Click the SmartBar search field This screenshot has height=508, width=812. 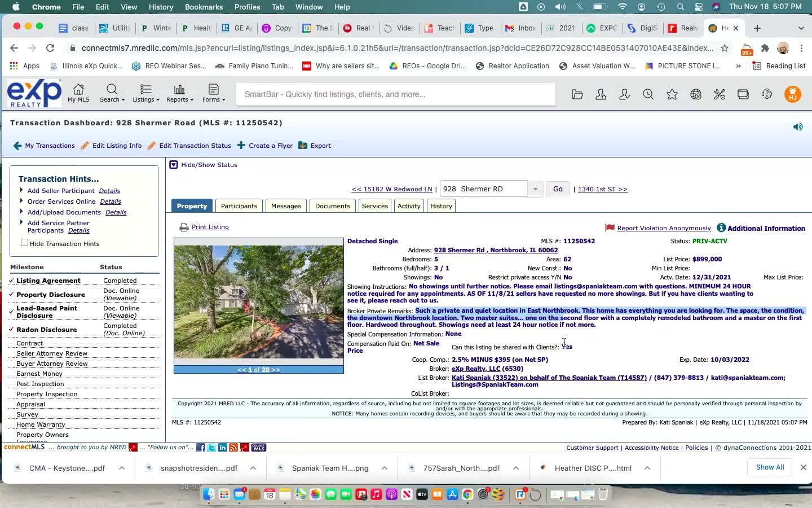(395, 94)
